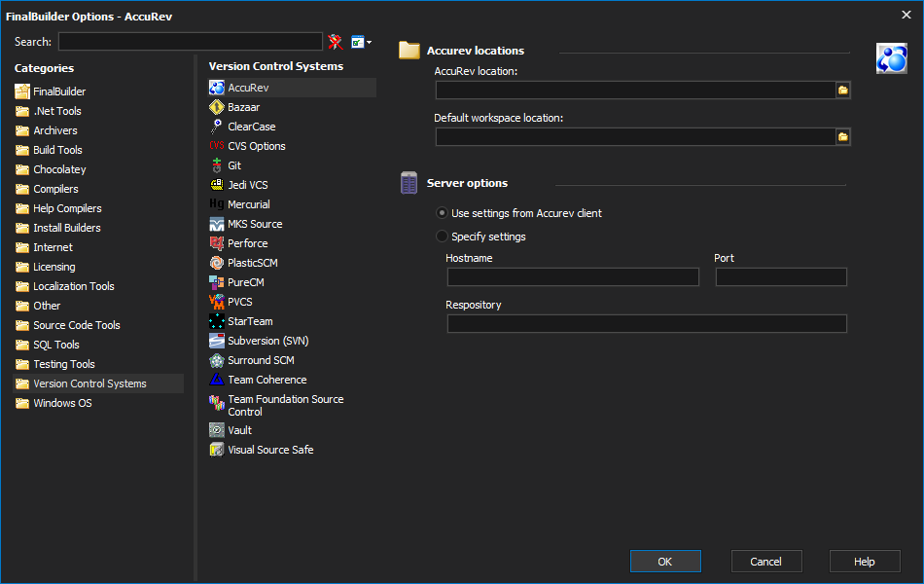Image resolution: width=924 pixels, height=584 pixels.
Task: Select the Perforce icon
Action: click(217, 243)
